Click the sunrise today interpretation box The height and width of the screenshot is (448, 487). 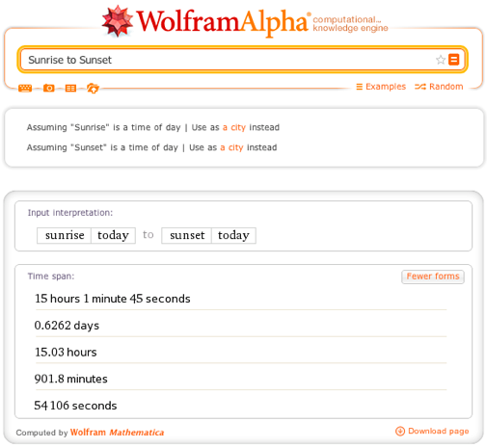tap(86, 235)
